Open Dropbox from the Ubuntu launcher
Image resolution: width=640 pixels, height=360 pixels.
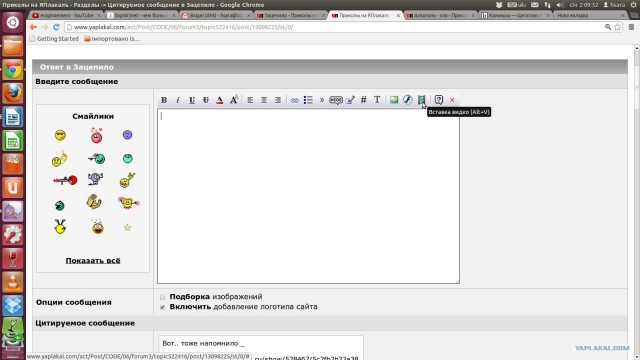click(13, 305)
